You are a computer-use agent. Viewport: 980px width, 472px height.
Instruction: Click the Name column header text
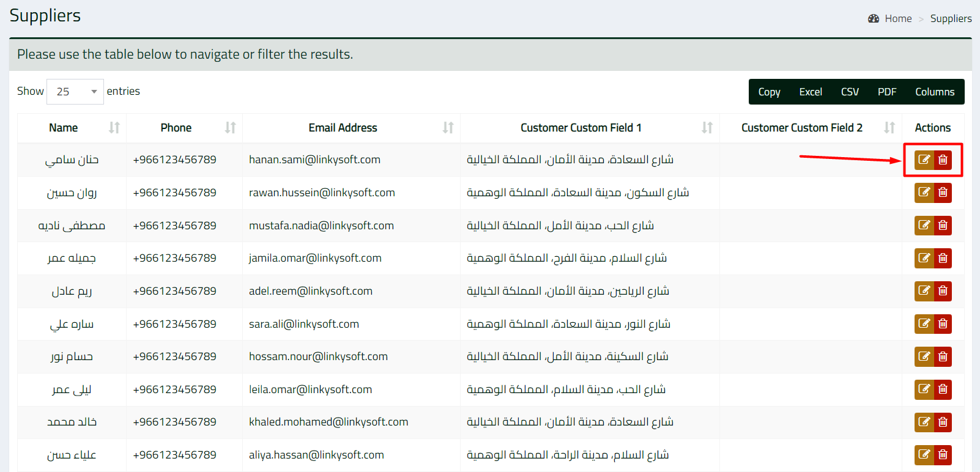64,128
